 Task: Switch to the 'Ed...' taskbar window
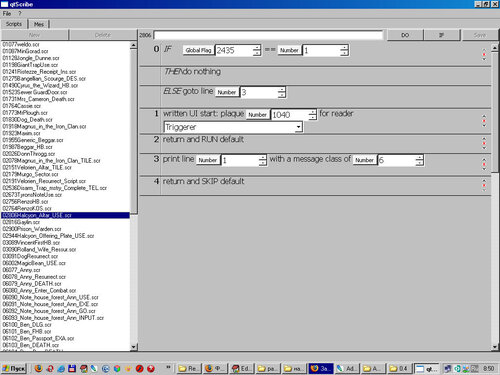point(242,368)
